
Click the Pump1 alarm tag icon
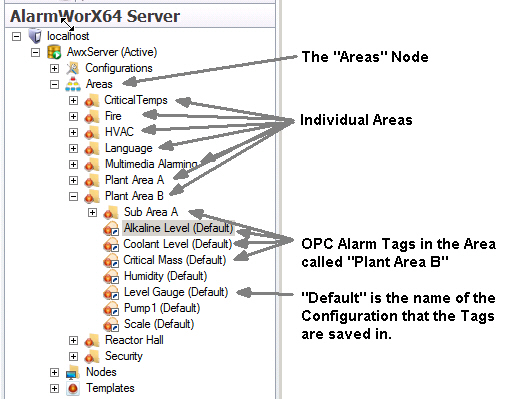tap(111, 308)
